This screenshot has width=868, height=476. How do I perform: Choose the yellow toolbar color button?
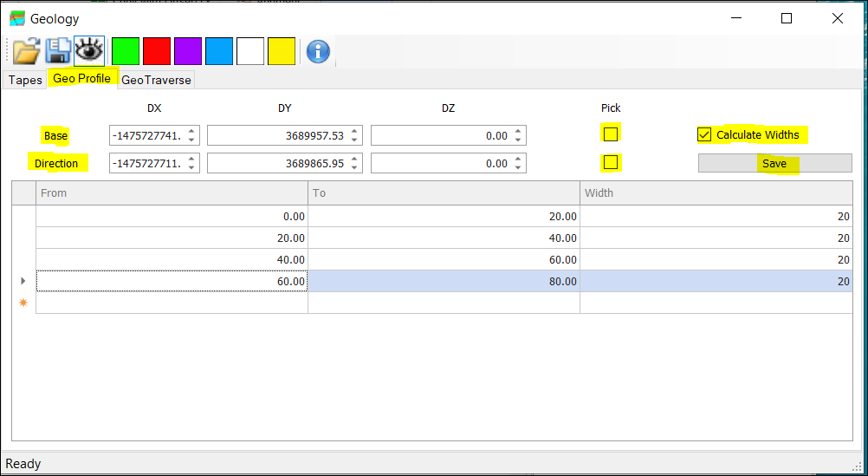tap(282, 51)
